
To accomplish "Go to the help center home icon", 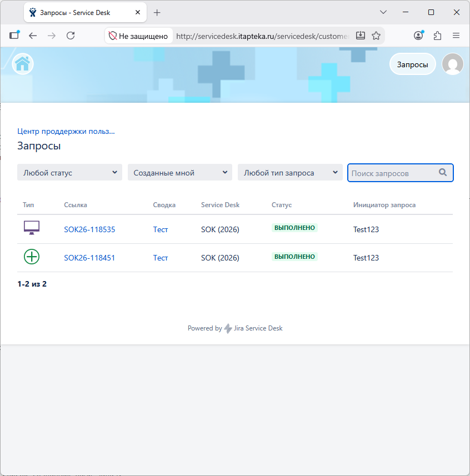I will [x=22, y=64].
